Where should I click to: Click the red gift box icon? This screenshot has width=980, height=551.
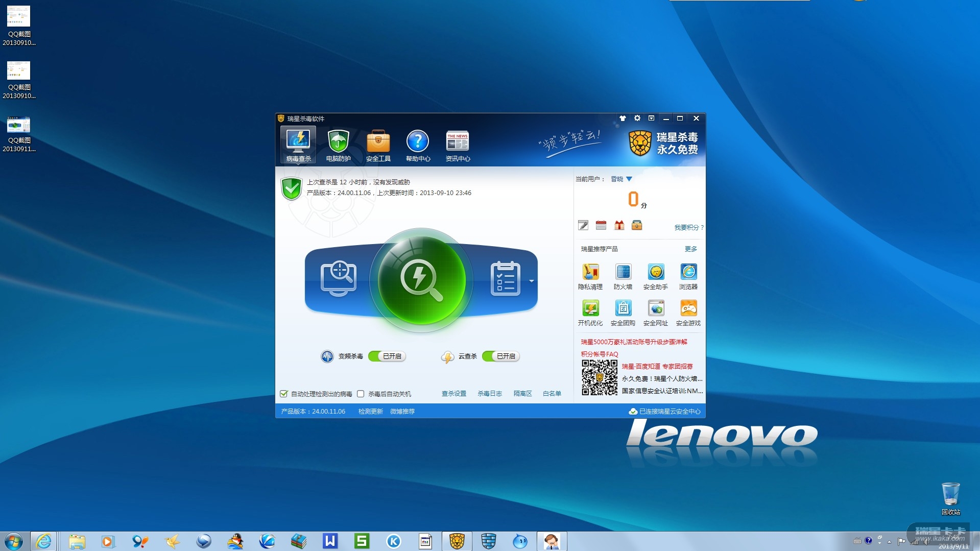(619, 225)
